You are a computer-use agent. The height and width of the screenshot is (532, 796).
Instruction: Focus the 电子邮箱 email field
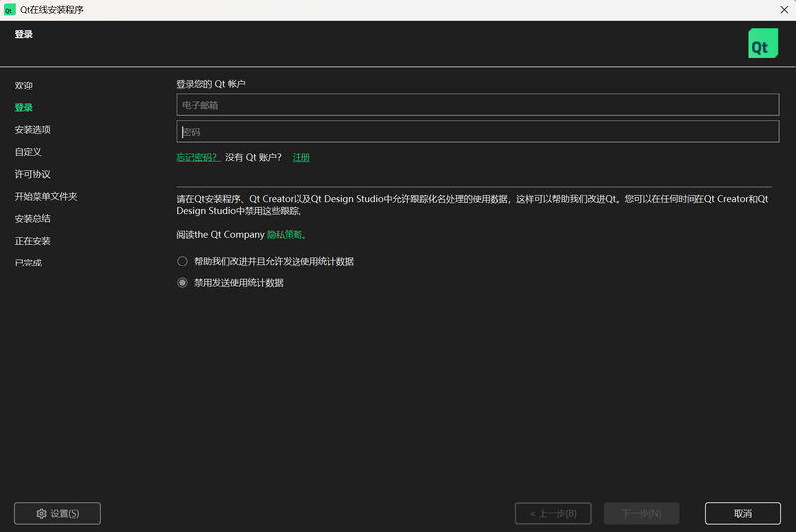478,105
